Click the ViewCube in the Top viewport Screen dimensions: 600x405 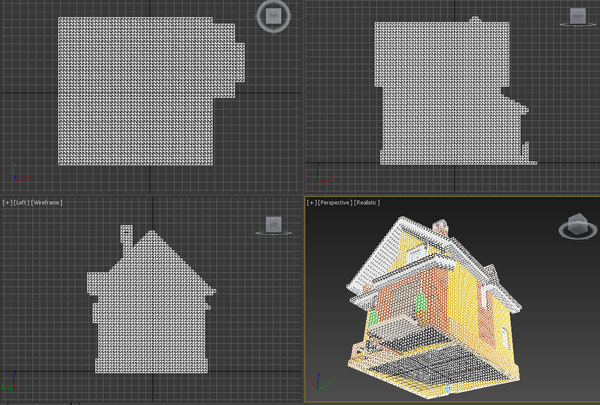(274, 16)
